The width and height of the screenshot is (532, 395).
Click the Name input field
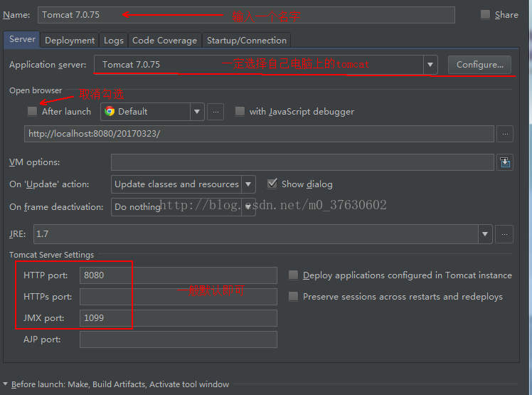246,15
